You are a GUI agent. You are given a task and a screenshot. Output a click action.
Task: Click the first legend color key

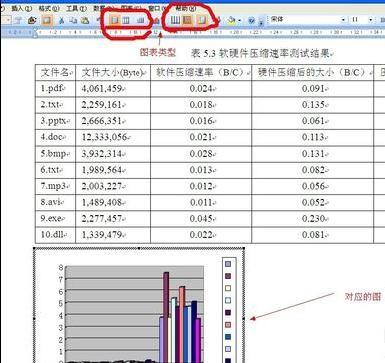228,264
